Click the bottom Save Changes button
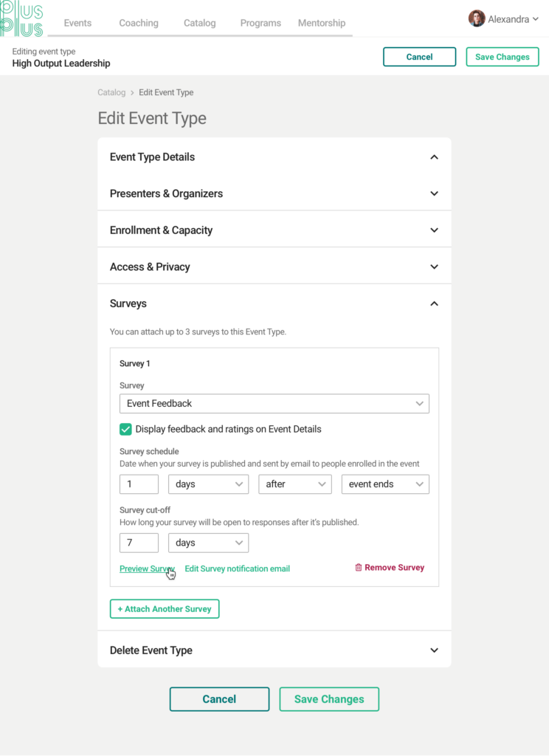The height and width of the screenshot is (756, 549). pyautogui.click(x=329, y=699)
